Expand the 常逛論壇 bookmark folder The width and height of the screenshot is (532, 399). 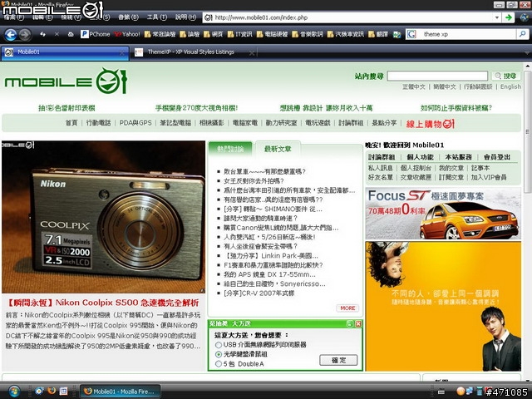160,34
